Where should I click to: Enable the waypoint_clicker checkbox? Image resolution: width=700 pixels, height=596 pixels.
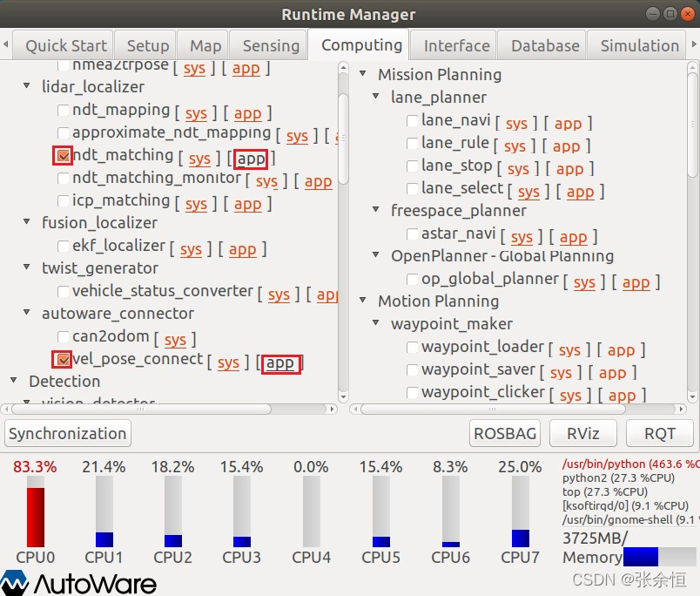coord(412,393)
